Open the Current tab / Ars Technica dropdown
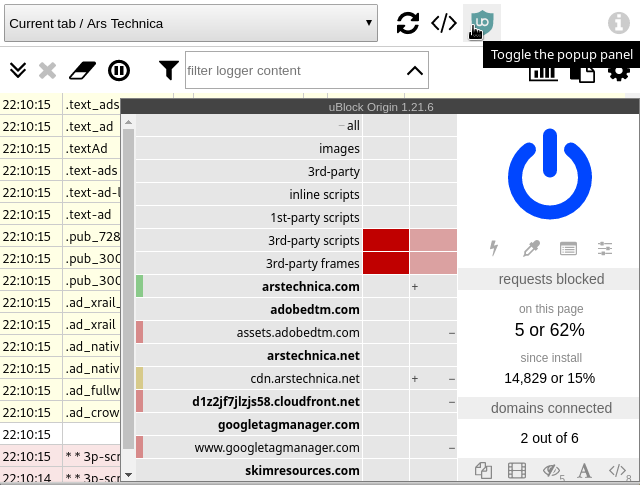The image size is (640, 485). tap(191, 23)
